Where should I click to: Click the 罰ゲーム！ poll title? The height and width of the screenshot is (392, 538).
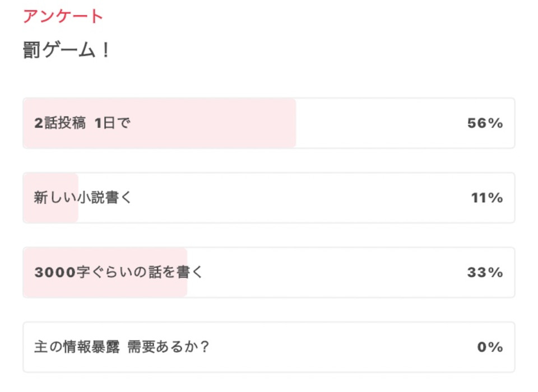pyautogui.click(x=67, y=50)
